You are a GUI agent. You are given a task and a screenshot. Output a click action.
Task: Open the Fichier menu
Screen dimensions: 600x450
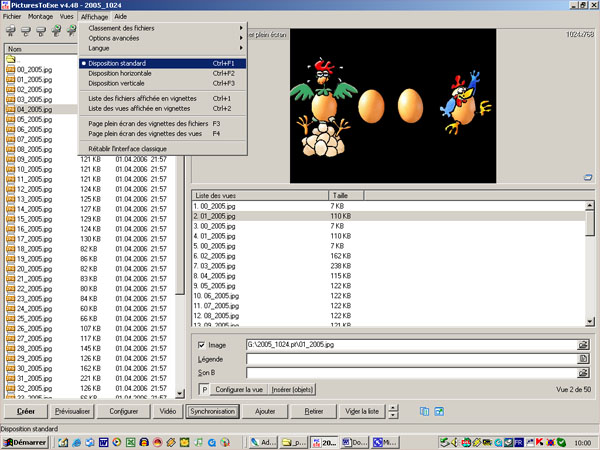point(12,16)
